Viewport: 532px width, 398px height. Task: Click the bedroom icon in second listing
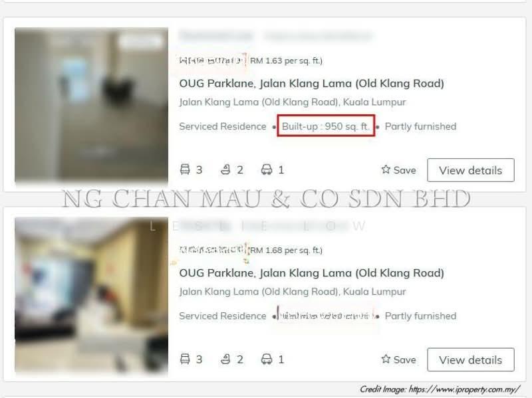[185, 359]
